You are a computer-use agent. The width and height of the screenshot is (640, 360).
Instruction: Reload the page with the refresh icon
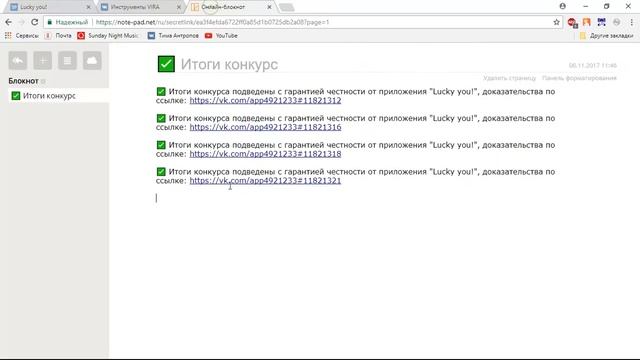tap(35, 22)
